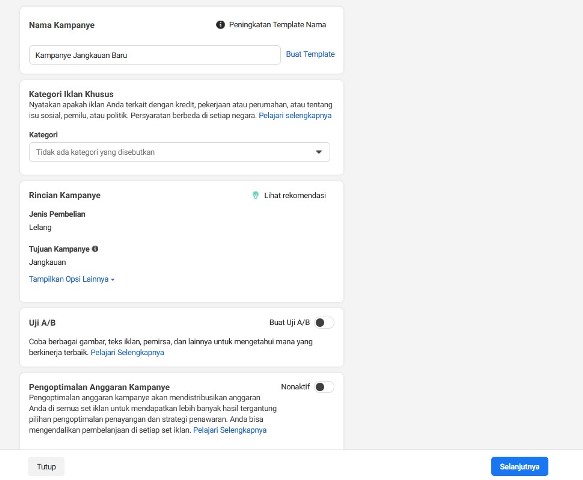583x480 pixels.
Task: Click the info icon beside Peningkatan Template Nama
Action: pyautogui.click(x=220, y=25)
